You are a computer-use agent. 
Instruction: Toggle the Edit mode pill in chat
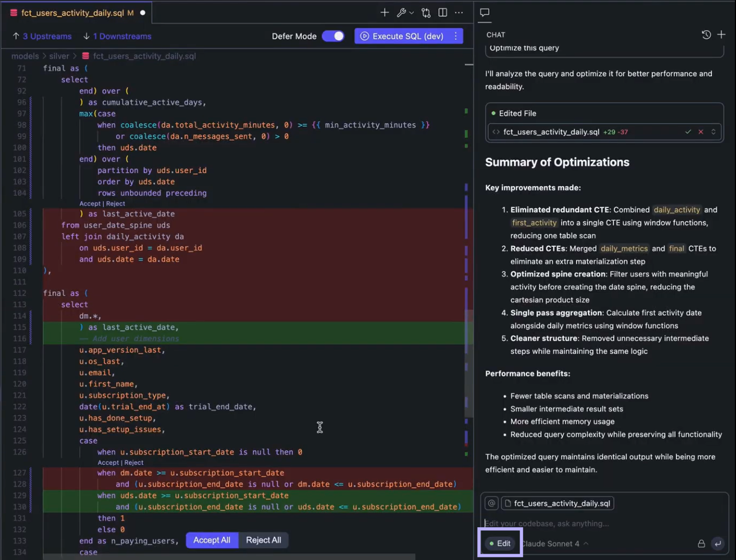tap(500, 543)
